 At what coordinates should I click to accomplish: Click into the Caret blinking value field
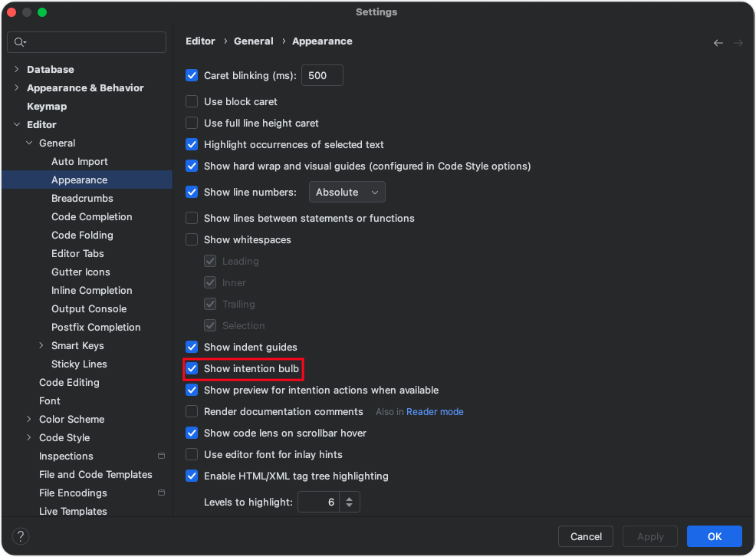click(x=322, y=75)
